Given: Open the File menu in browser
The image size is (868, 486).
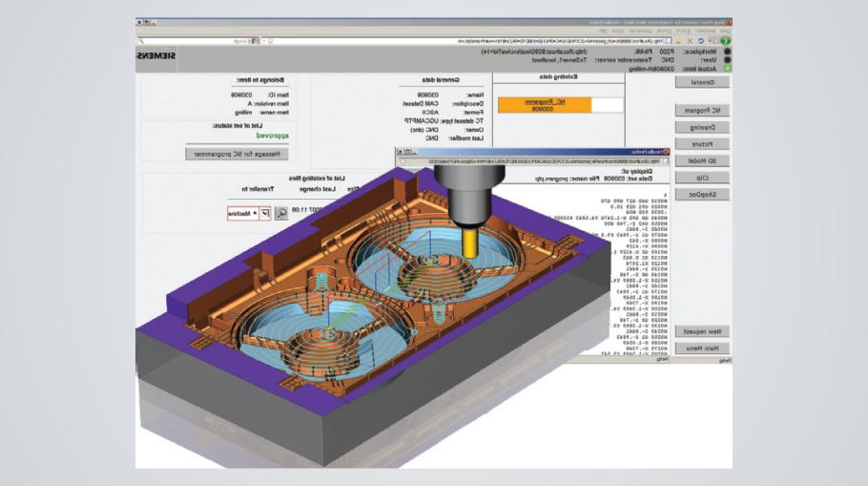Looking at the screenshot, I should (x=724, y=32).
